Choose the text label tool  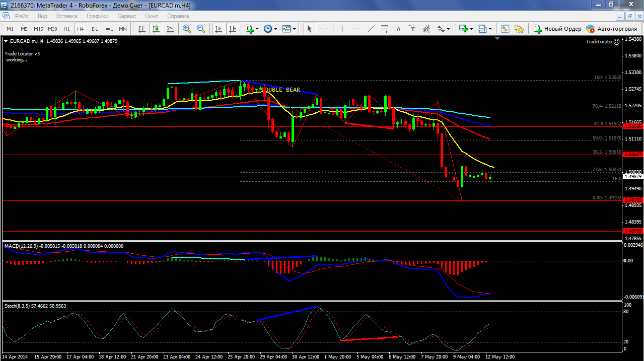pos(398,29)
